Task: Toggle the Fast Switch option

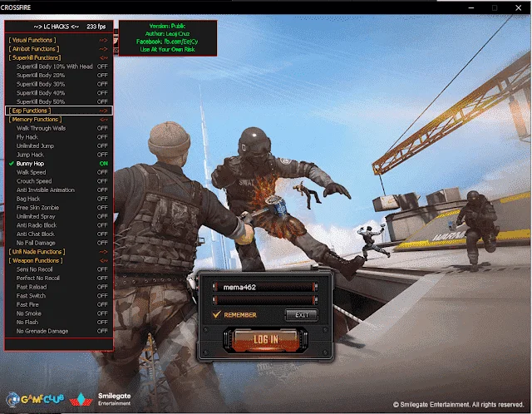Action: tap(59, 296)
